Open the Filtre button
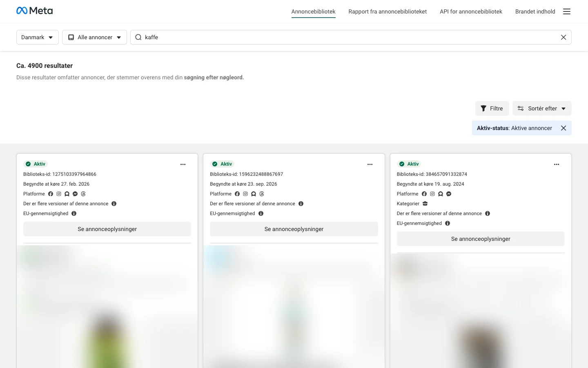 (492, 108)
